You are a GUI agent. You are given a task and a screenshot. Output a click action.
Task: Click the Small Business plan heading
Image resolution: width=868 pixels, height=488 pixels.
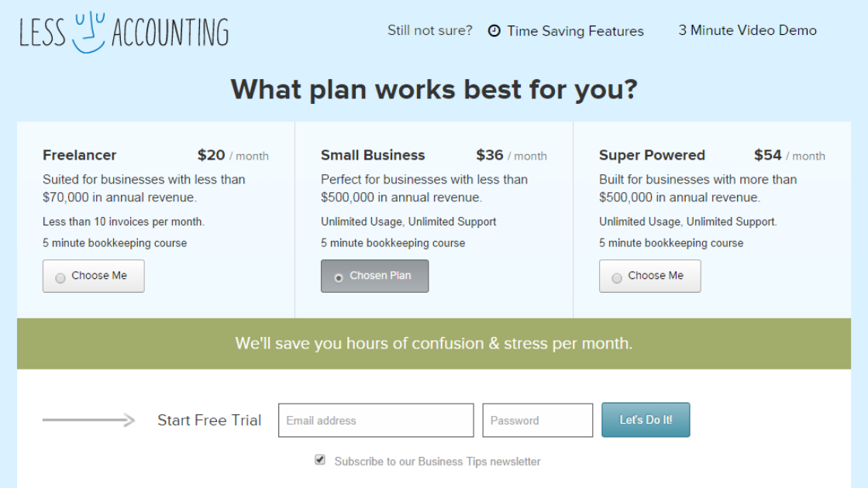coord(373,155)
